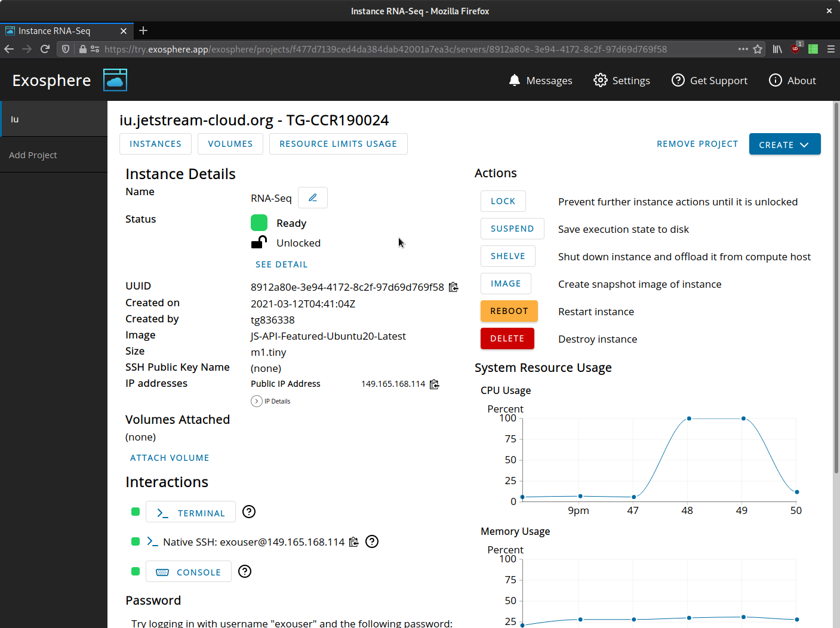Screen dimensions: 840x628
Task: Click the image name 'JS-API-Featured-Ubuntu20-Latest'
Action: [328, 336]
